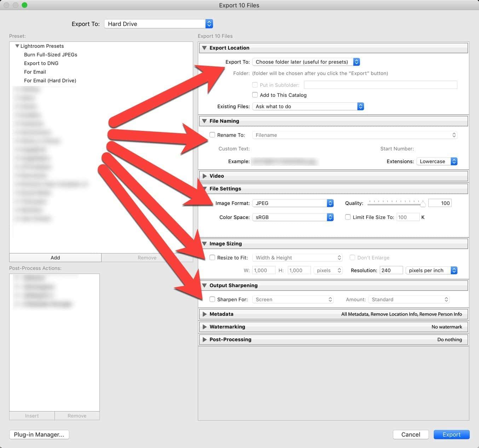Check the Resize to Fit option
This screenshot has width=479, height=448.
tap(212, 258)
